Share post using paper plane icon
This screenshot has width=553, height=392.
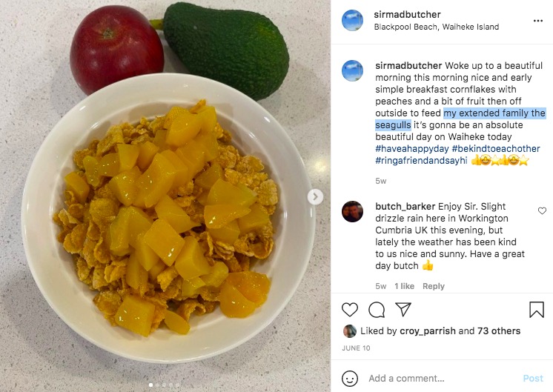point(403,309)
